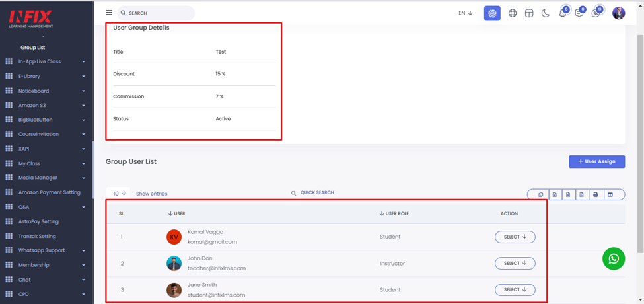The height and width of the screenshot is (304, 644).
Task: Open the green WhatsApp chat bubble
Action: [x=614, y=258]
